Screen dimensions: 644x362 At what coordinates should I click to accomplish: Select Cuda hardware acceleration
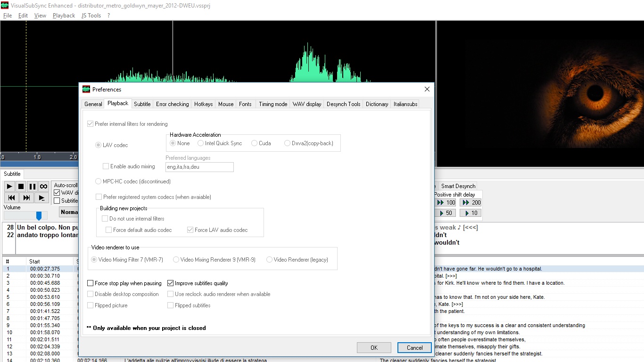pos(261,143)
